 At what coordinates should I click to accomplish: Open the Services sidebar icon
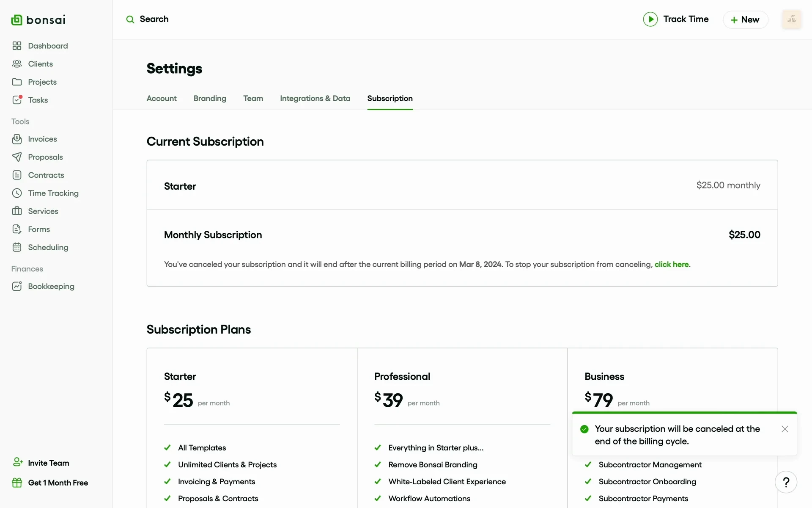point(17,211)
